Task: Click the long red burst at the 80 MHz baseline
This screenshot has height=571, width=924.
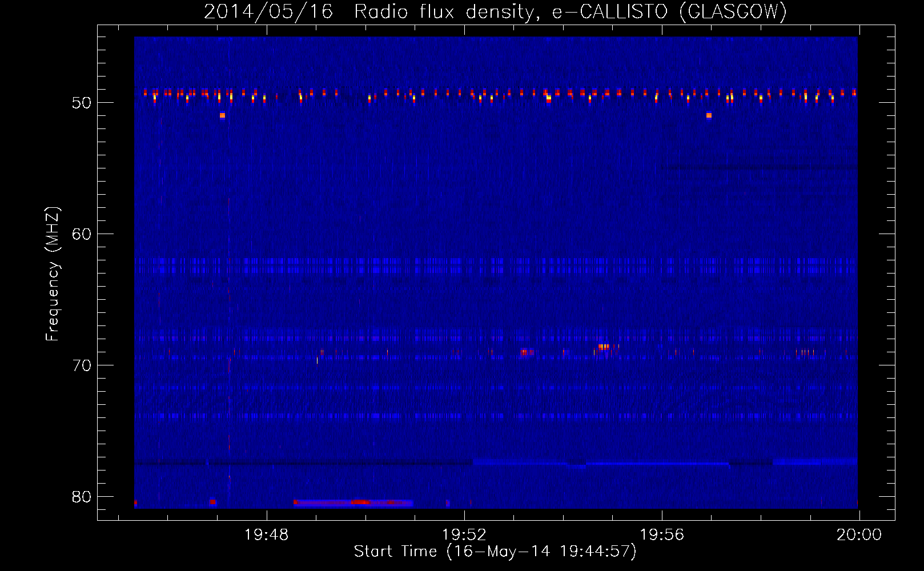Action: (x=353, y=503)
